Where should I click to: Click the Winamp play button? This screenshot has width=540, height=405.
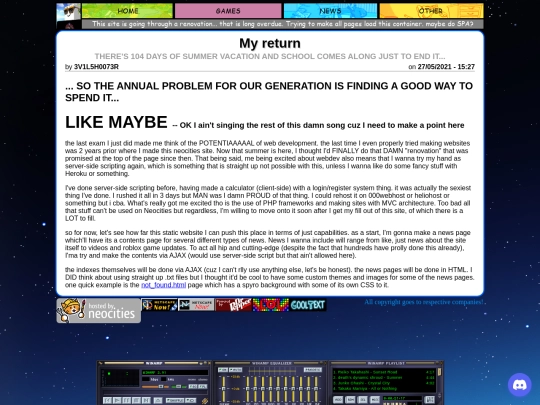coord(117,401)
